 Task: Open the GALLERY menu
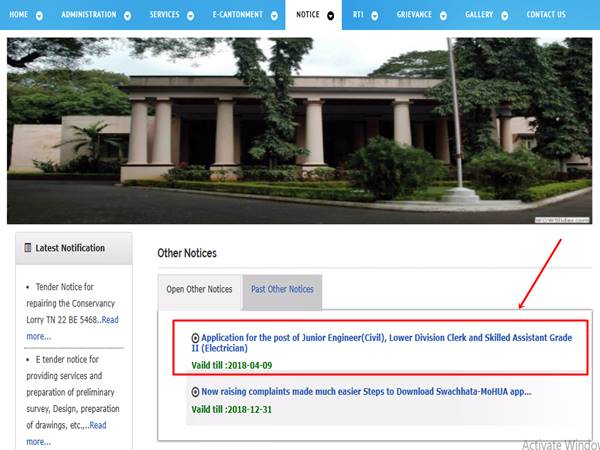coord(479,15)
